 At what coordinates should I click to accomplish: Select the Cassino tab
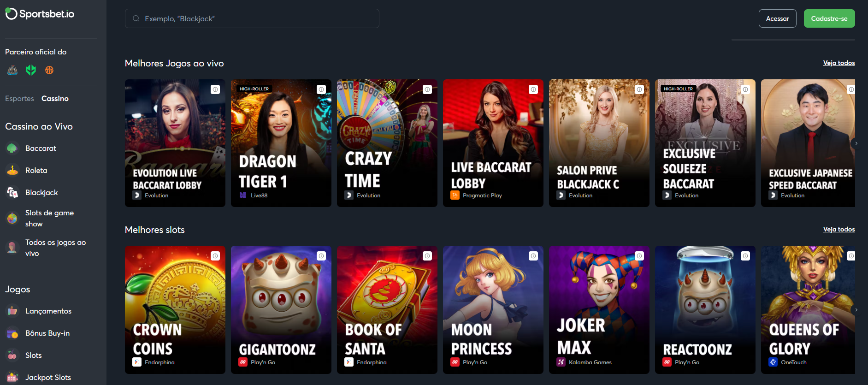click(x=55, y=98)
